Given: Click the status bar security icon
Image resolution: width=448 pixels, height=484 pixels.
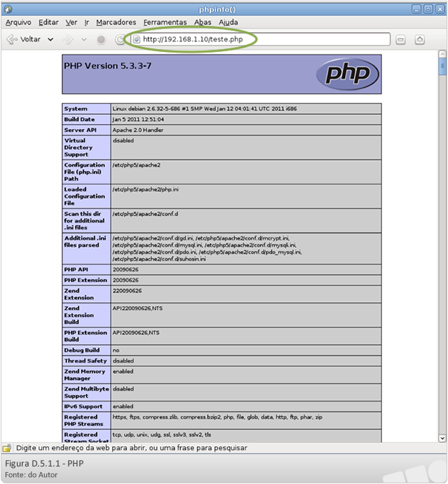Looking at the screenshot, I should click(x=7, y=448).
